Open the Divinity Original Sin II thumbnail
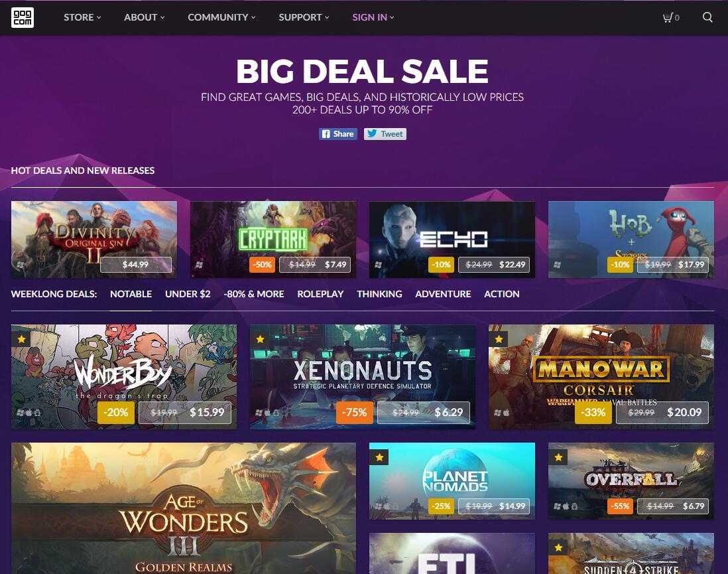 pos(93,240)
